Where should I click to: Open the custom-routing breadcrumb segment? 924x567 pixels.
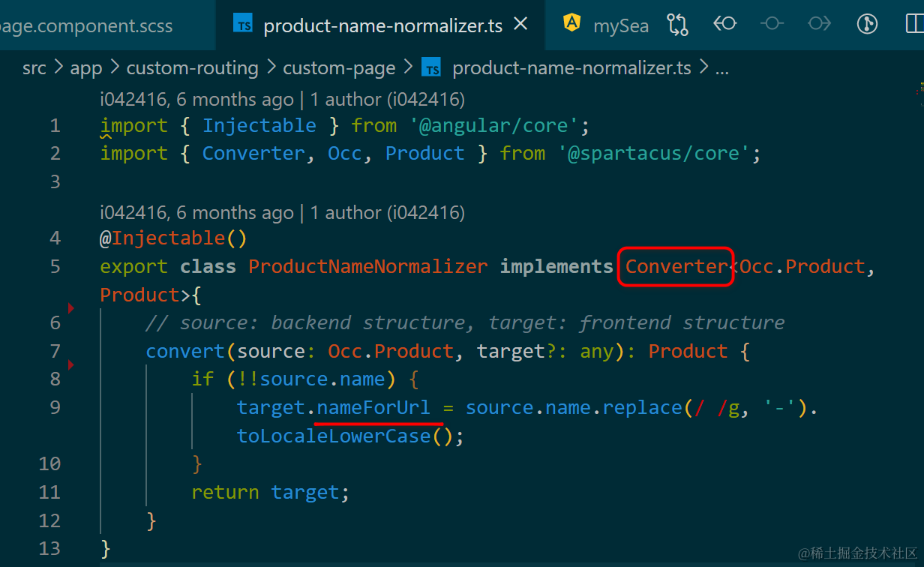(192, 68)
